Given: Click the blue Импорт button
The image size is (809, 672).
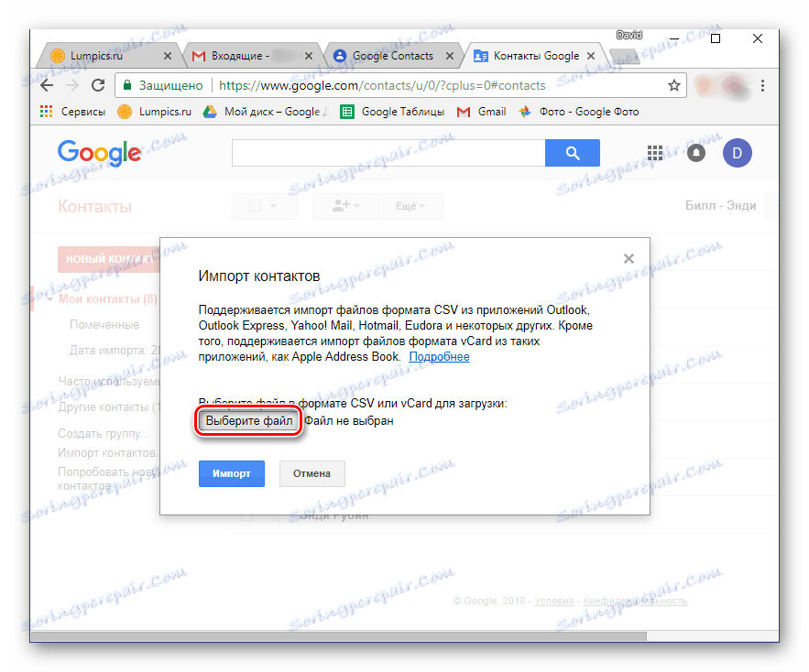Looking at the screenshot, I should point(232,473).
